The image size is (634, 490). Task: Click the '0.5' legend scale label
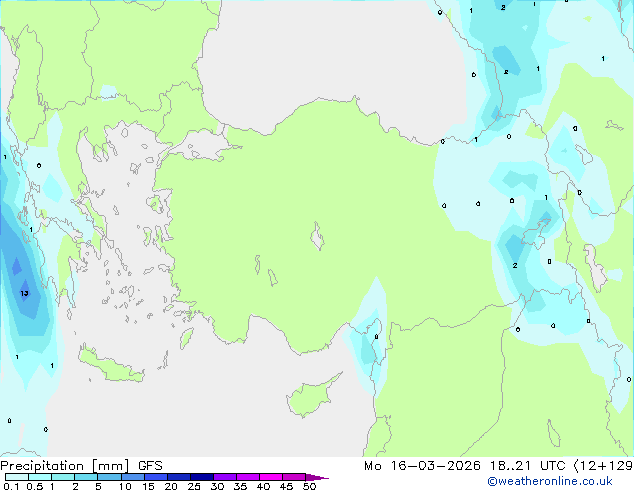(x=35, y=486)
